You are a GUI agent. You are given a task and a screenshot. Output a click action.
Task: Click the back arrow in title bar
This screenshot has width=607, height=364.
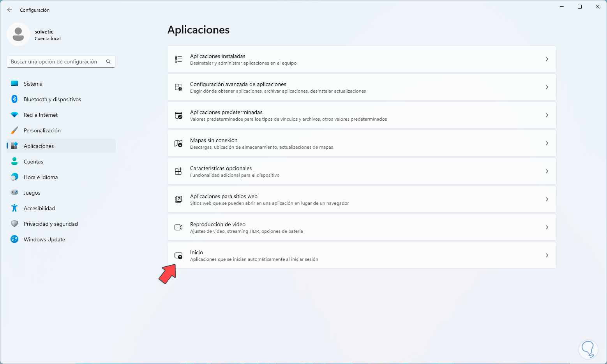[x=10, y=10]
